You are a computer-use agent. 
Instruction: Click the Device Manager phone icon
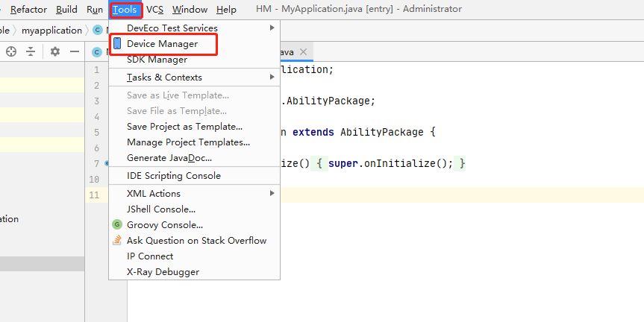pos(117,43)
